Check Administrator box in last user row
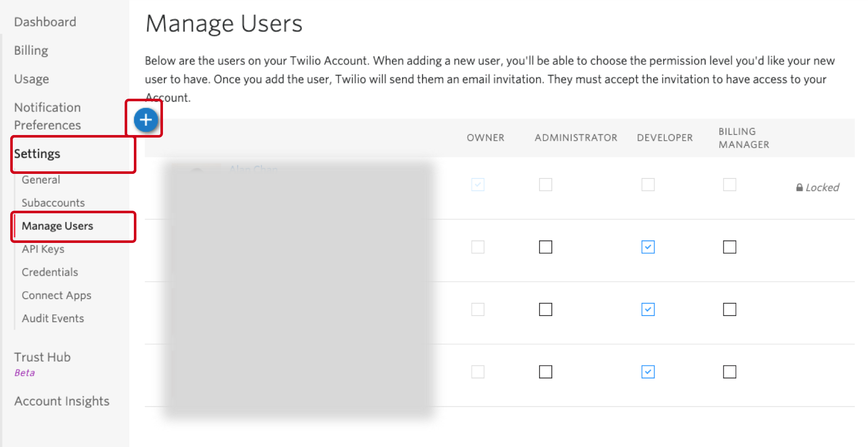Image resolution: width=868 pixels, height=447 pixels. tap(545, 372)
